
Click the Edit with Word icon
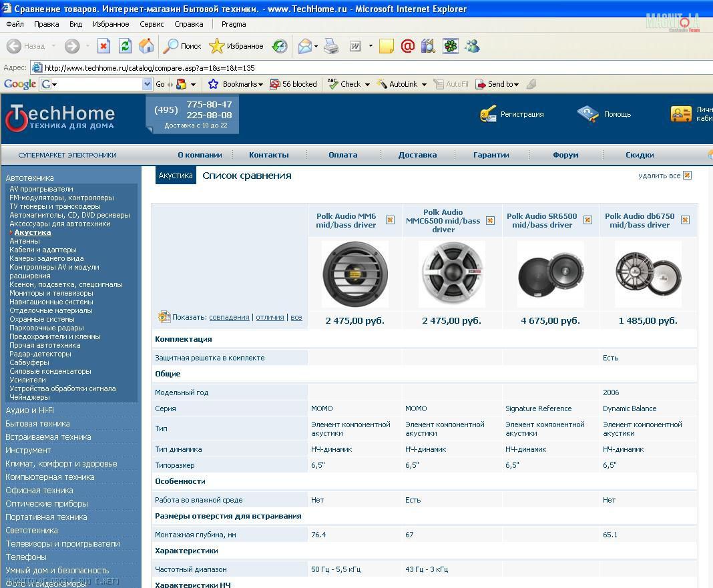click(x=355, y=46)
